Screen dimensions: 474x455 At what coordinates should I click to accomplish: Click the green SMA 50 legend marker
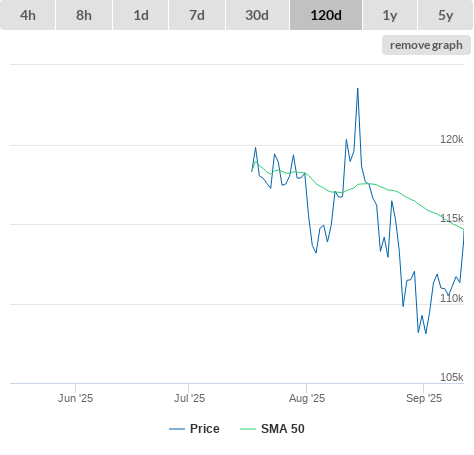248,429
